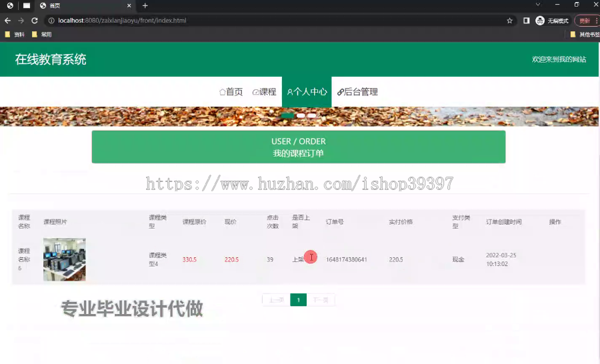The height and width of the screenshot is (364, 600).
Task: Click the click count value 39
Action: click(270, 259)
